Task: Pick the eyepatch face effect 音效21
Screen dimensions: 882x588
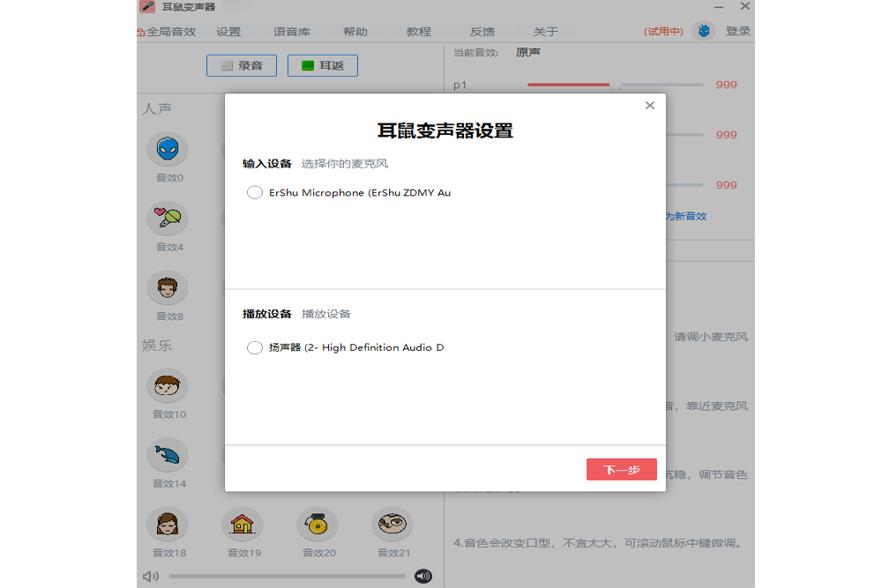Action: click(x=392, y=525)
